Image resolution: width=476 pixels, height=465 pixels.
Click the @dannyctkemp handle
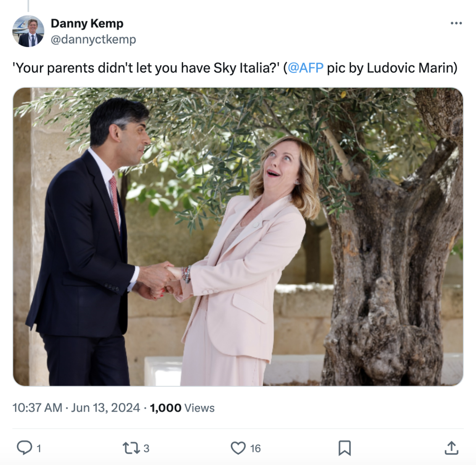(93, 39)
